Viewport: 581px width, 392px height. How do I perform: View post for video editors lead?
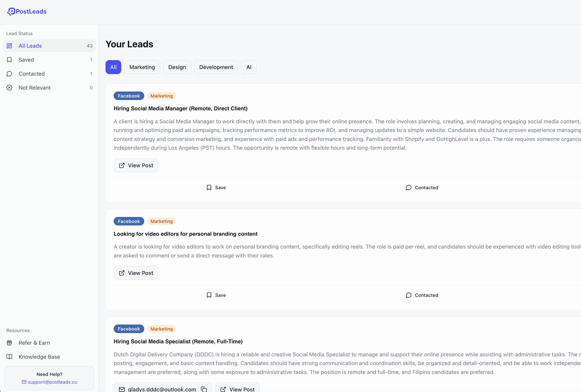point(136,273)
